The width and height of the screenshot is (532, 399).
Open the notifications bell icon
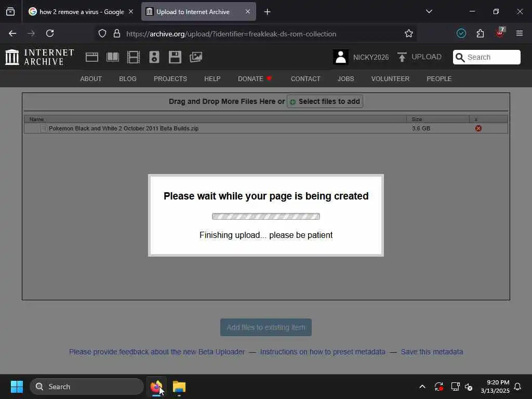(x=518, y=387)
